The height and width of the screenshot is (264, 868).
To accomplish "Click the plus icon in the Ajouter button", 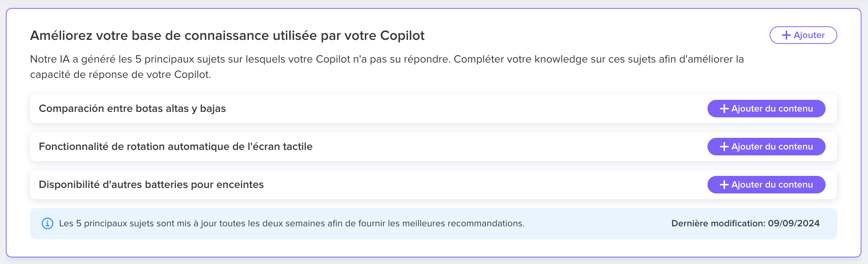I will pyautogui.click(x=786, y=35).
